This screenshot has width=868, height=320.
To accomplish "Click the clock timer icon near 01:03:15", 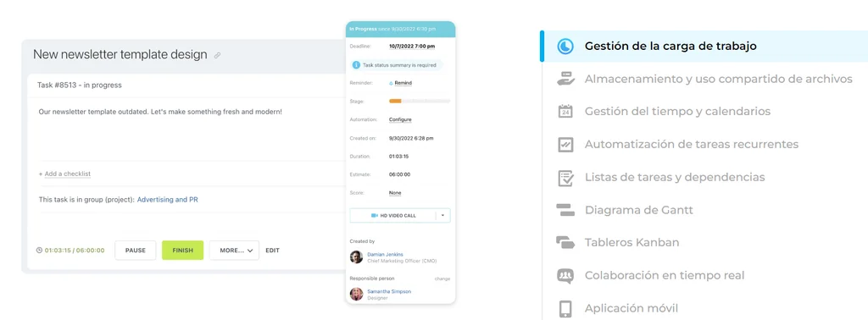I will coord(39,251).
